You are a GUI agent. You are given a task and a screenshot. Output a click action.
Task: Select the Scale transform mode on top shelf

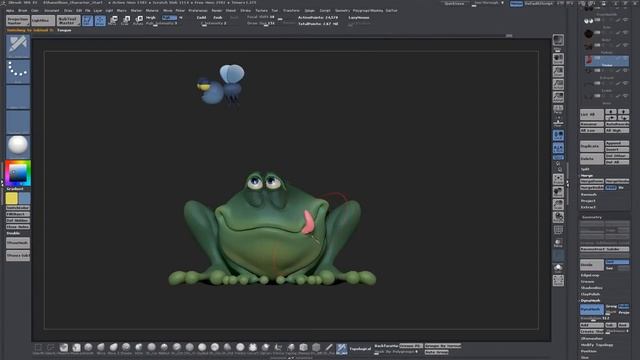point(126,20)
